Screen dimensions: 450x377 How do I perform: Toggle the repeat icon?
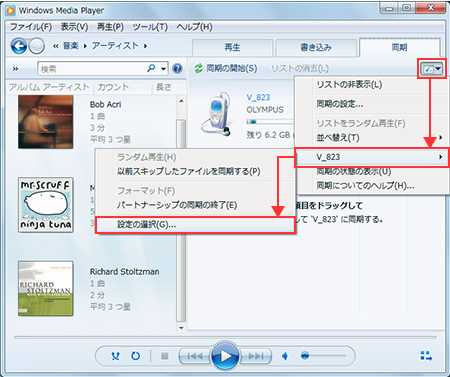tap(135, 356)
